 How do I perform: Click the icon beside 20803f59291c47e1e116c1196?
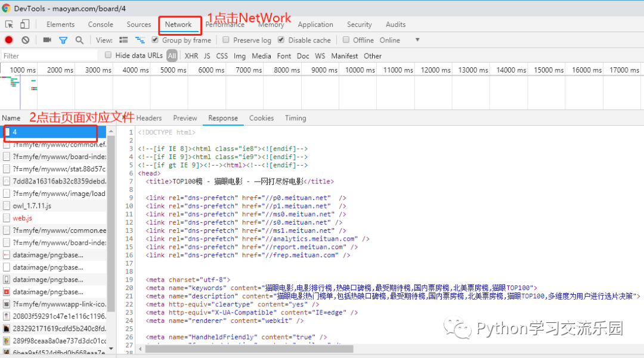coord(7,316)
